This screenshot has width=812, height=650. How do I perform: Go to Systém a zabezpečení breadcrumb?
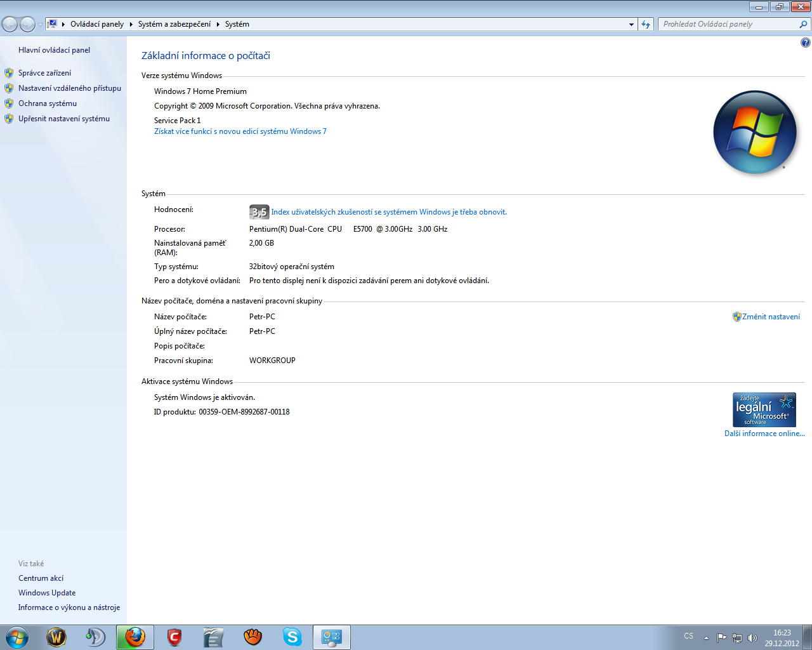(174, 24)
